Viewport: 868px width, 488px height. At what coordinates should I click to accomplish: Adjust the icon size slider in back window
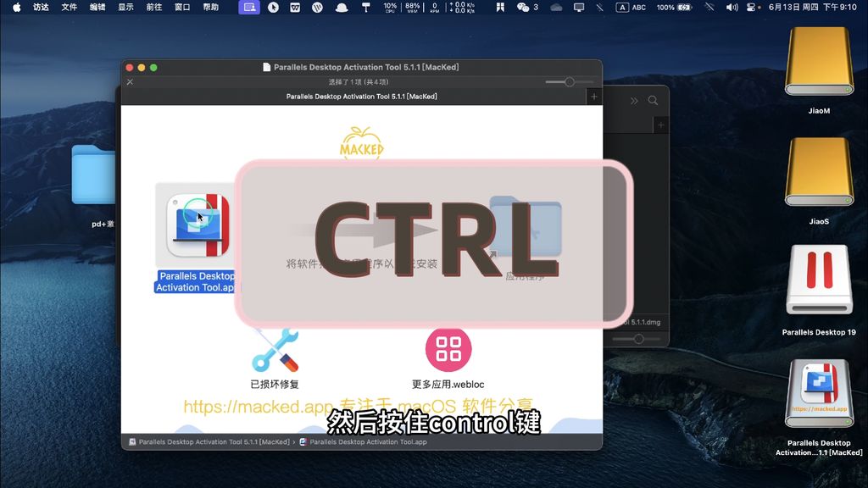click(638, 339)
